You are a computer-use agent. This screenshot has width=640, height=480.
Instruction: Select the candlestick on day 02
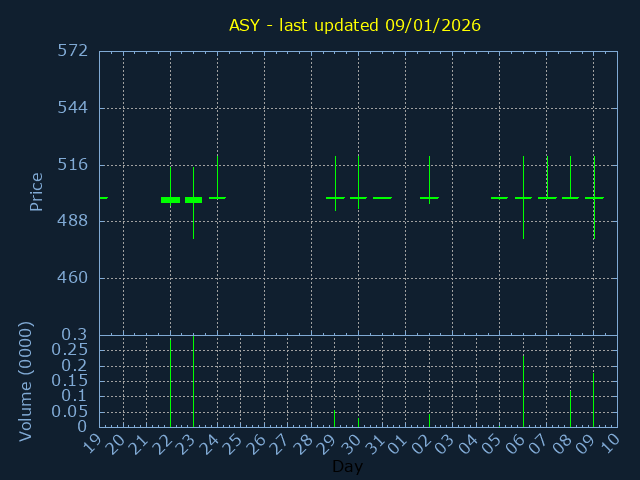429,198
